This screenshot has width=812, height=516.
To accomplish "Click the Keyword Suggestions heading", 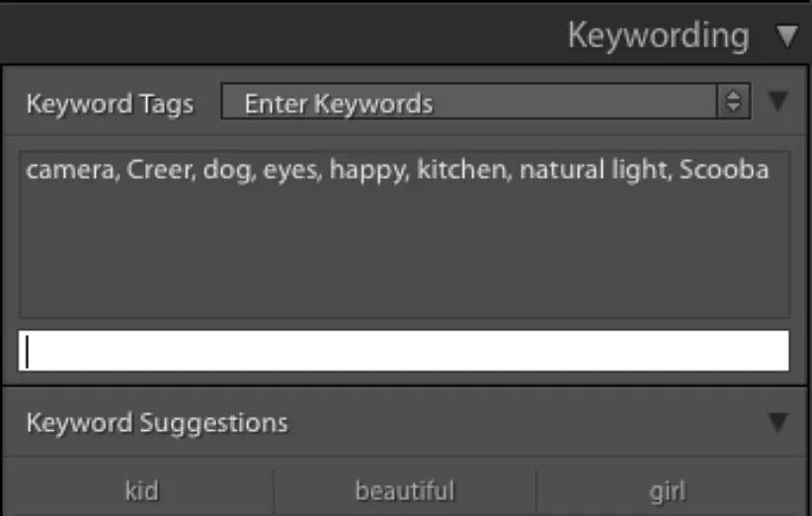I will 156,423.
